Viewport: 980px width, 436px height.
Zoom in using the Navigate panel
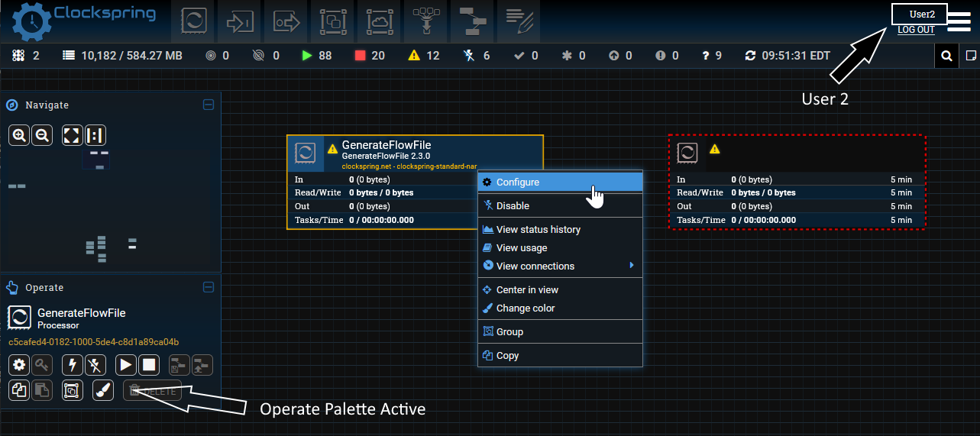click(x=19, y=135)
